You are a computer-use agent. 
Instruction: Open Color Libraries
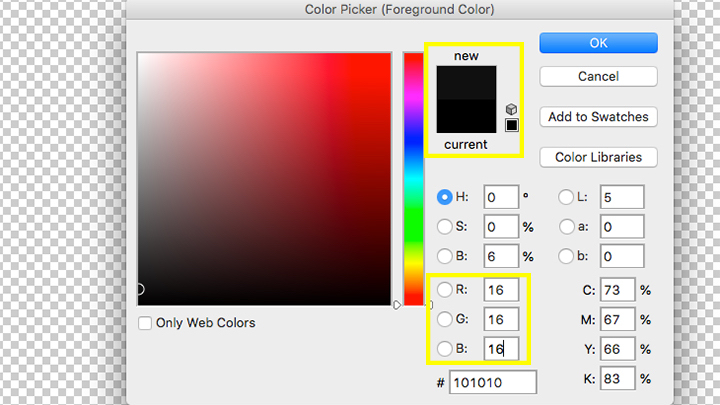[x=598, y=157]
